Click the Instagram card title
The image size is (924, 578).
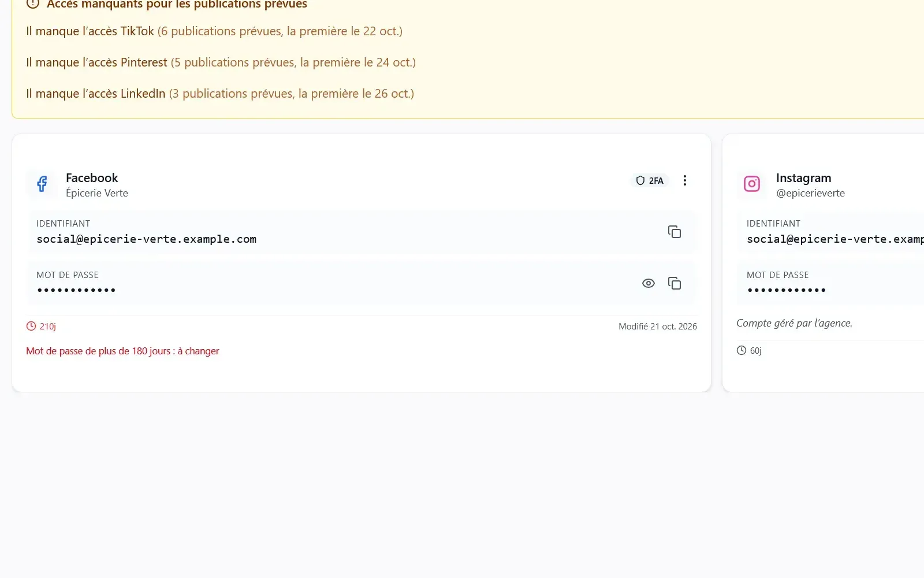coord(804,178)
